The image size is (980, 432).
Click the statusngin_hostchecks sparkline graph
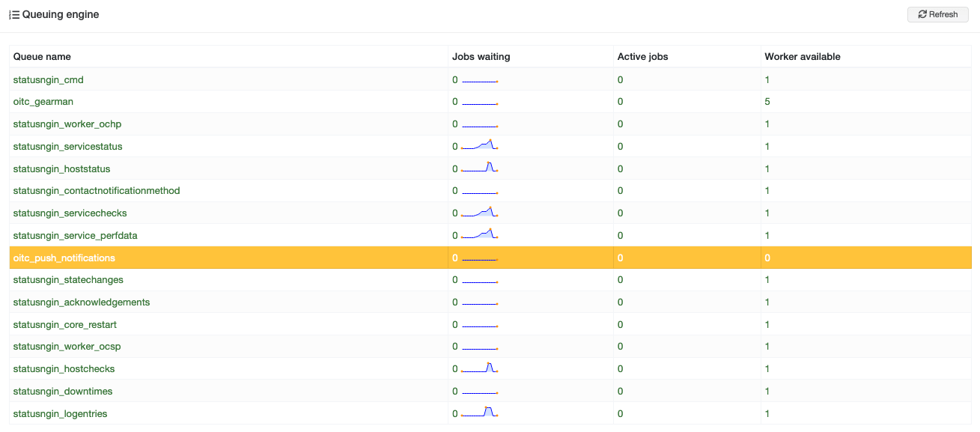(479, 368)
